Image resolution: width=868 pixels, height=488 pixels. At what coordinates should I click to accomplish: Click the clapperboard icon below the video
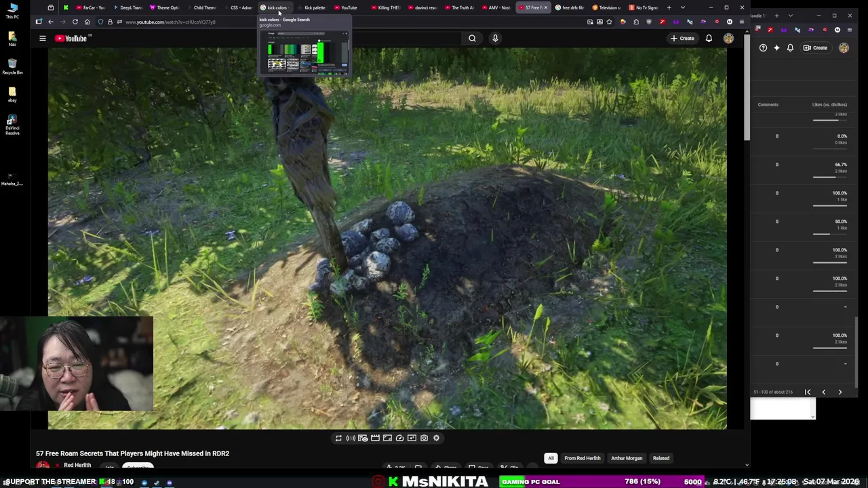[375, 438]
